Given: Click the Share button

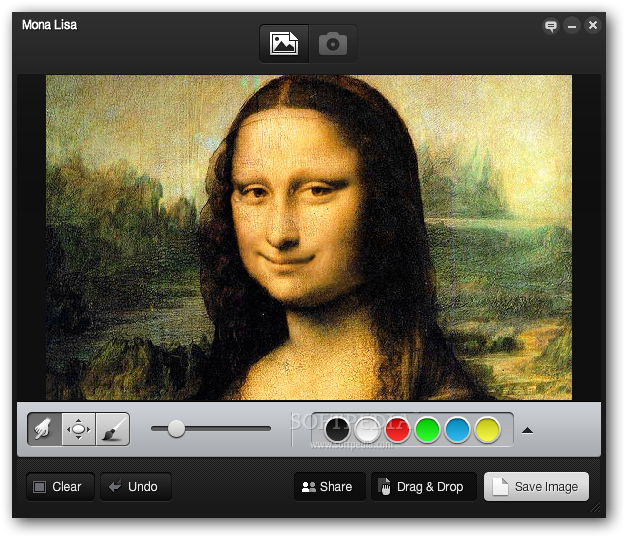Looking at the screenshot, I should tap(330, 487).
